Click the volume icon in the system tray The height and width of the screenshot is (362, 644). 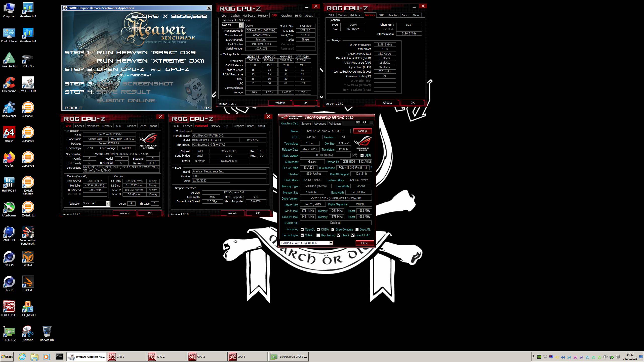605,357
